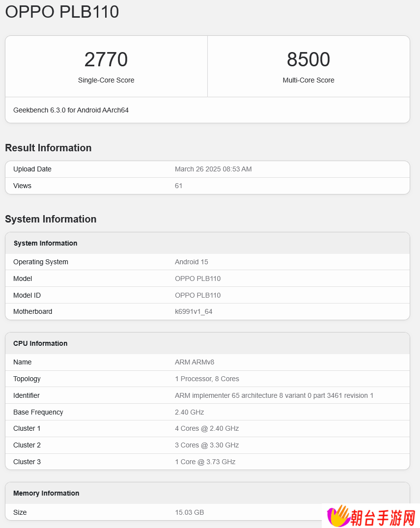420x528 pixels.
Task: Select the ARM ARMv8 value
Action: 195,362
